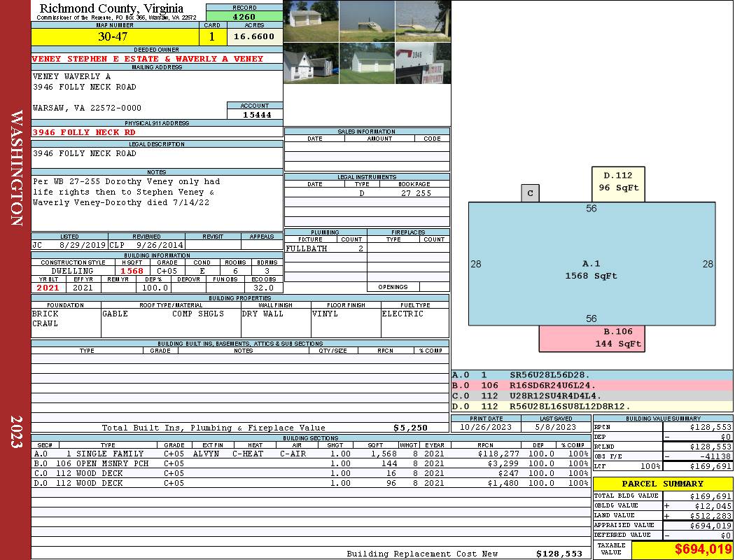Open the mailbox 3946 private property photo
Screen dimensions: 735x560
423,63
